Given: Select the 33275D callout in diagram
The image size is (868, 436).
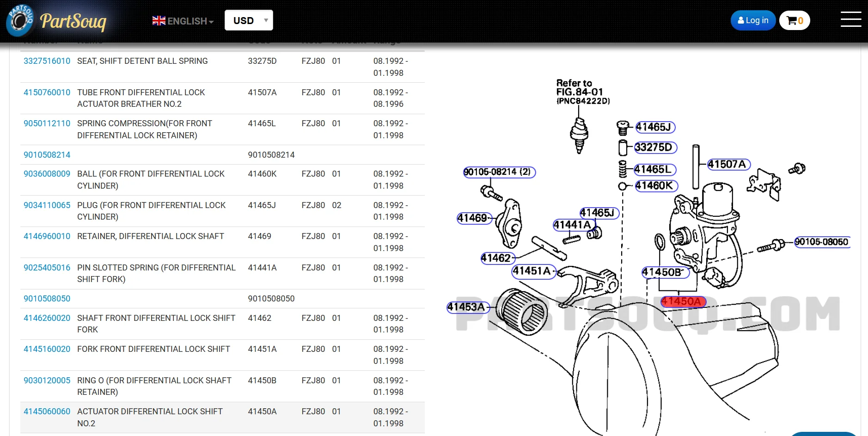Looking at the screenshot, I should 654,147.
